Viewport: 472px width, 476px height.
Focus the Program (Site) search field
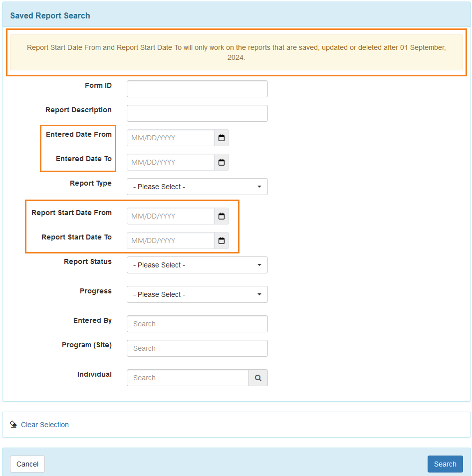[197, 348]
